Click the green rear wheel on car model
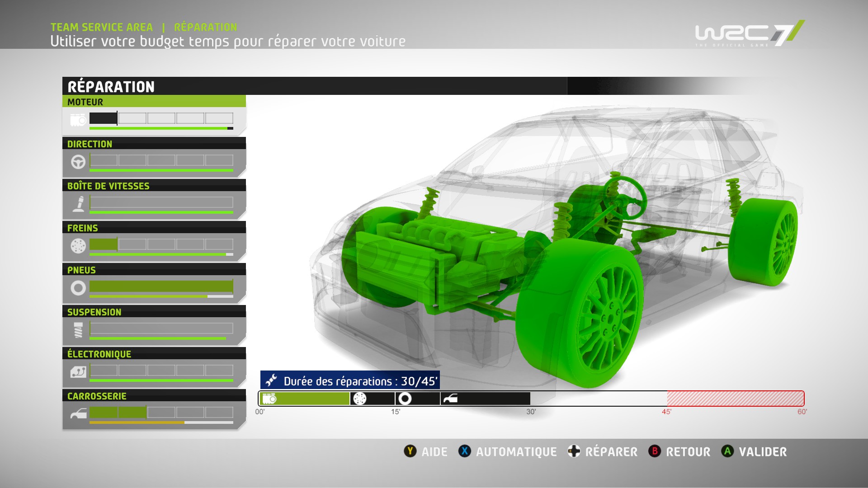 [763, 242]
